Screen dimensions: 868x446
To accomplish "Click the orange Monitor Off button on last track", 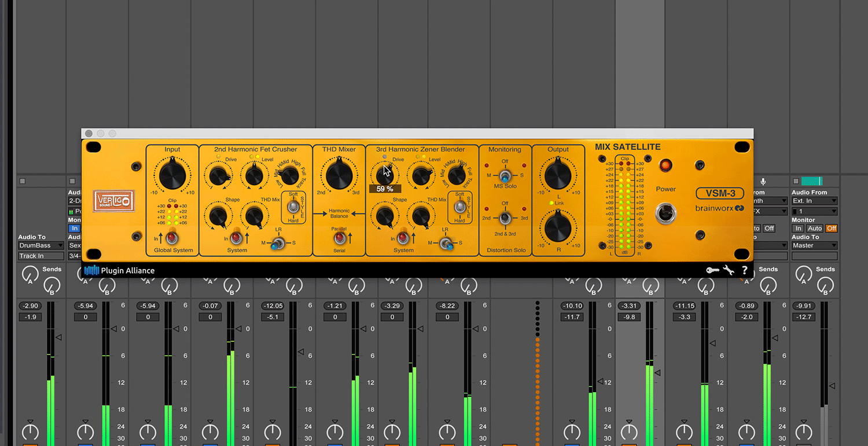I will (x=831, y=228).
